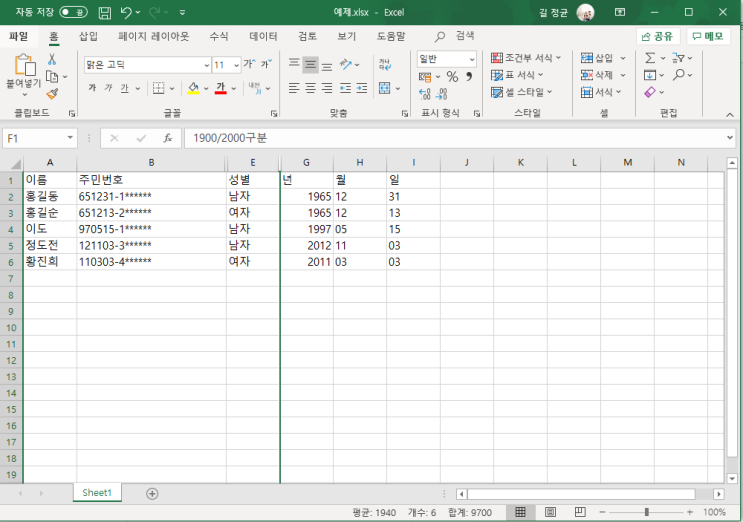Toggle wrap text

coord(384,64)
